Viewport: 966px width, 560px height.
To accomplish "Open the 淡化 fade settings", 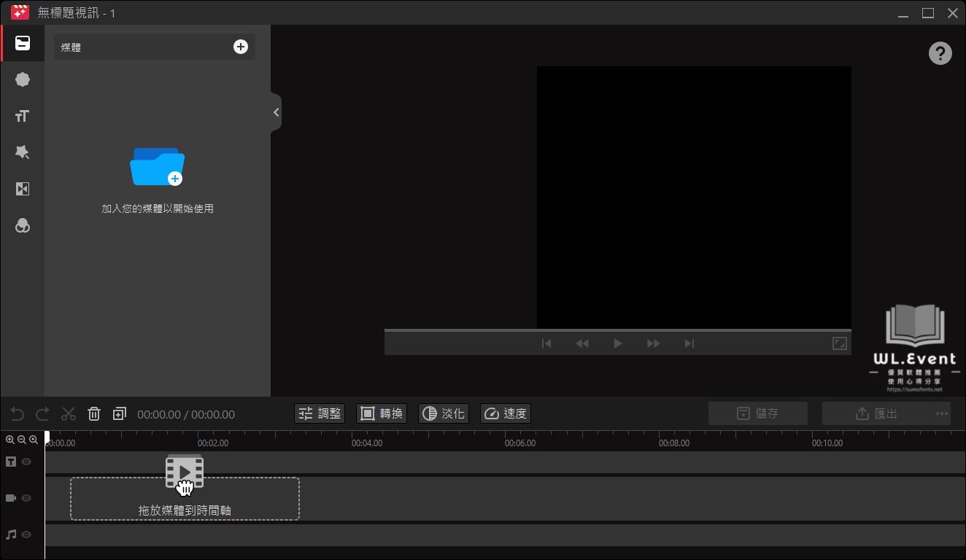I will 444,413.
